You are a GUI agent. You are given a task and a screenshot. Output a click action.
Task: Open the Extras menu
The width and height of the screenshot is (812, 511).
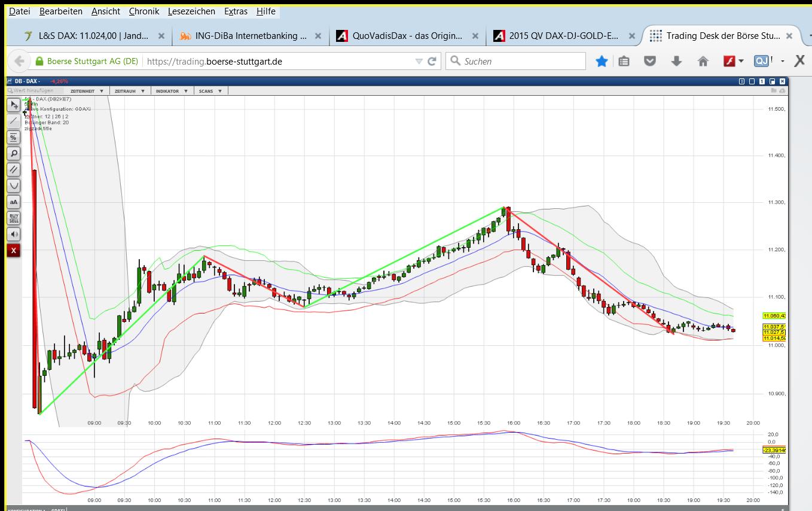point(234,11)
